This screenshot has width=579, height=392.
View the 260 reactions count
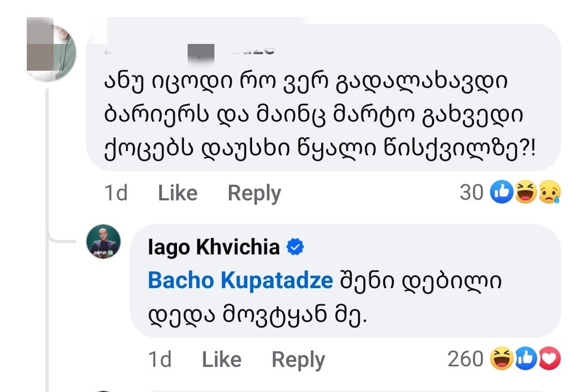click(x=465, y=359)
